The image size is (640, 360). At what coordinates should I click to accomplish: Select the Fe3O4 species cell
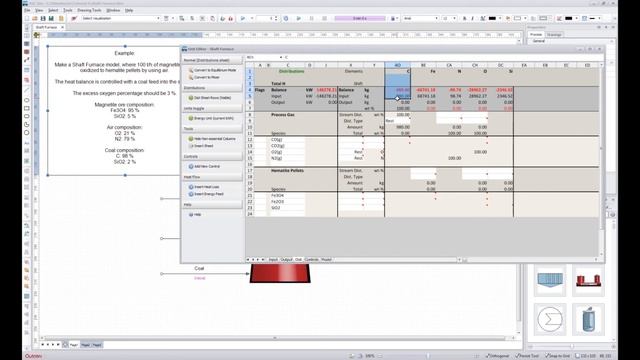tap(288, 196)
